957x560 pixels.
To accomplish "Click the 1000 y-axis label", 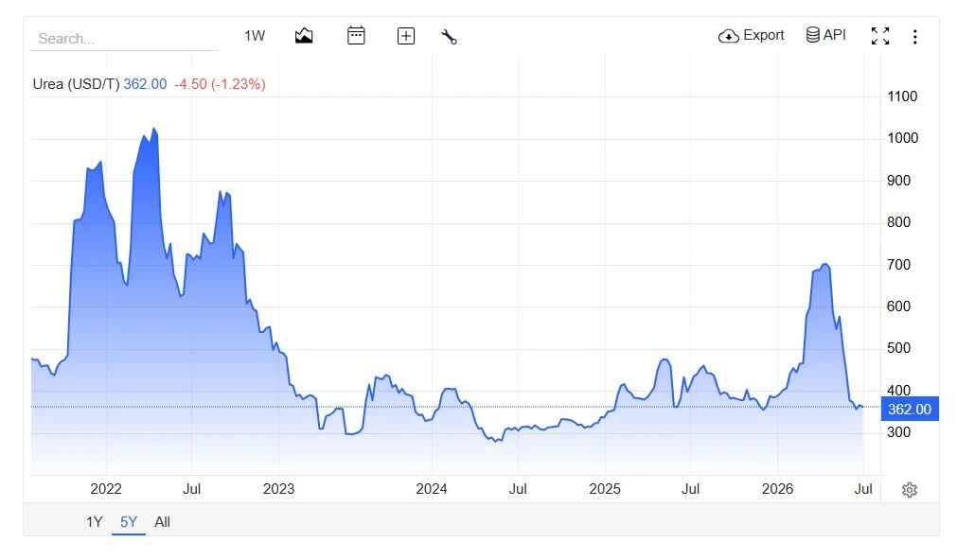I will (x=903, y=138).
